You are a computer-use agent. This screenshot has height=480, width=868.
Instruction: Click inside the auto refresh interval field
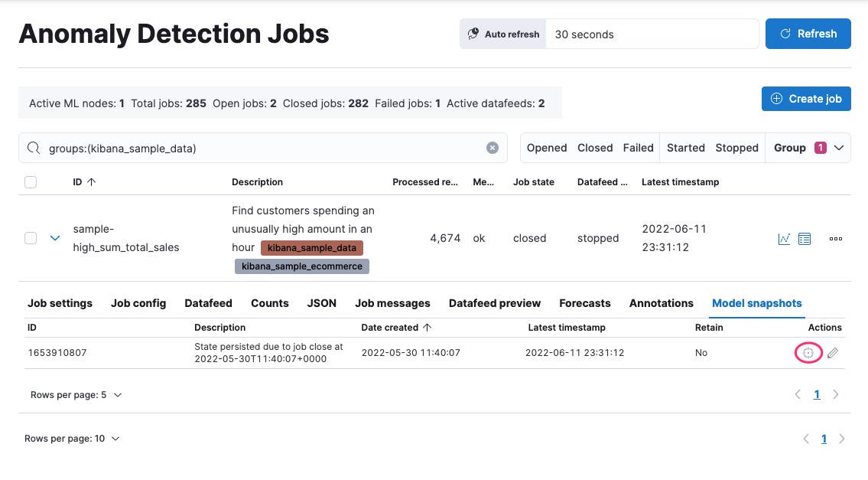[650, 34]
